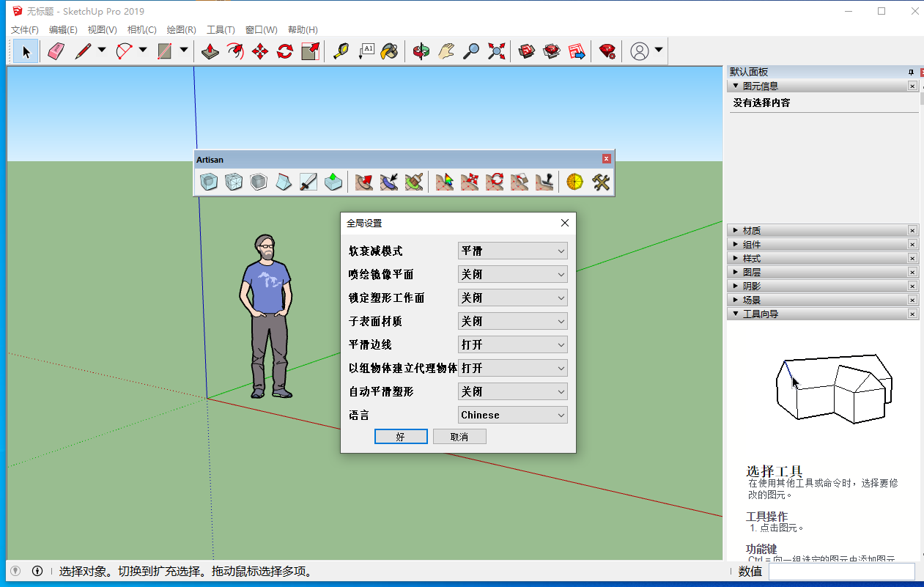Activate the Push/Pull tool
This screenshot has height=587, width=924.
coord(210,51)
